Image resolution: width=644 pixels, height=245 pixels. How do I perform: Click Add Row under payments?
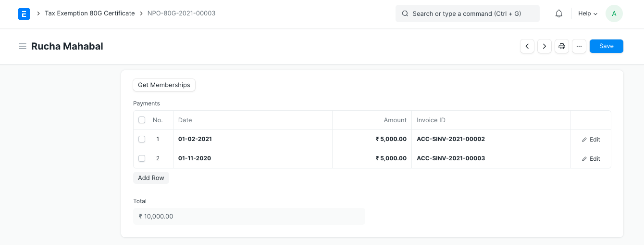pos(151,178)
